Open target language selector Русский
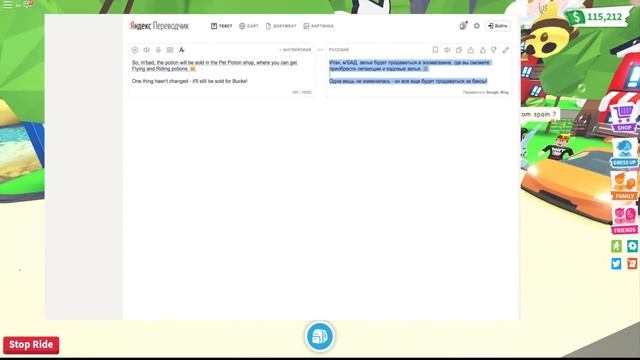Image resolution: width=640 pixels, height=360 pixels. coord(339,50)
